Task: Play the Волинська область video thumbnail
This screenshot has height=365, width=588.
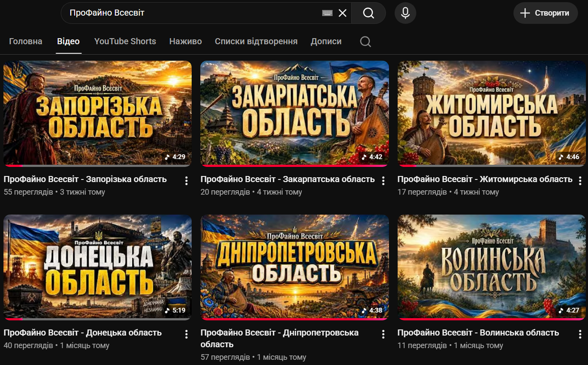Action: pos(491,267)
